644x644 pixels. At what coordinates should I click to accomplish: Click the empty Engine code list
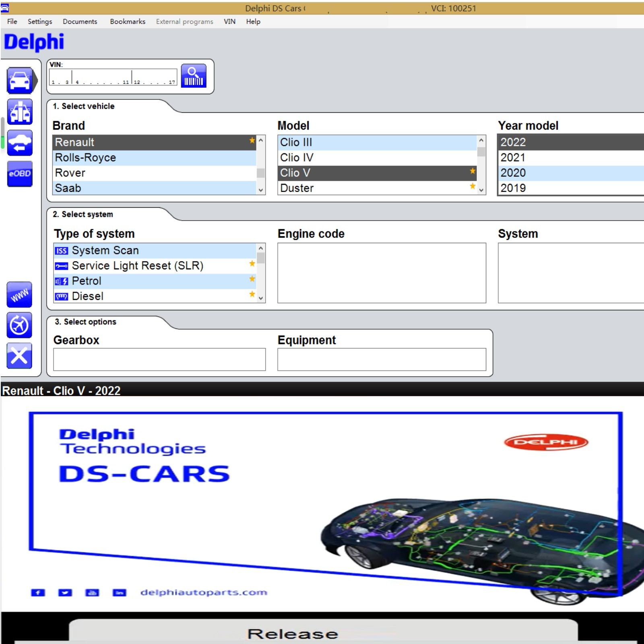click(x=382, y=272)
